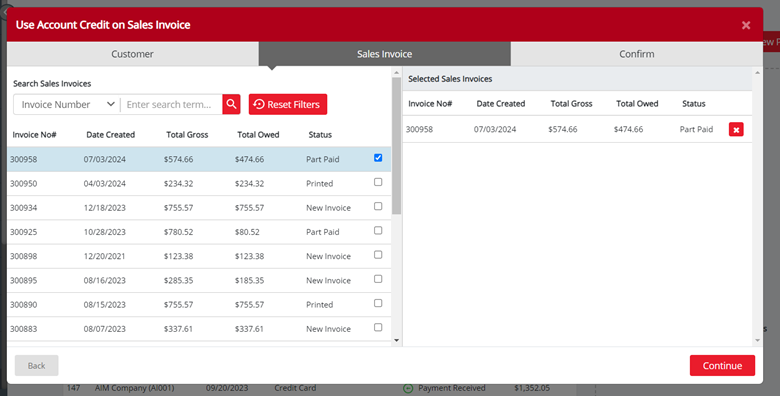The width and height of the screenshot is (780, 396).
Task: Click the magnifier search icon button
Action: [231, 104]
